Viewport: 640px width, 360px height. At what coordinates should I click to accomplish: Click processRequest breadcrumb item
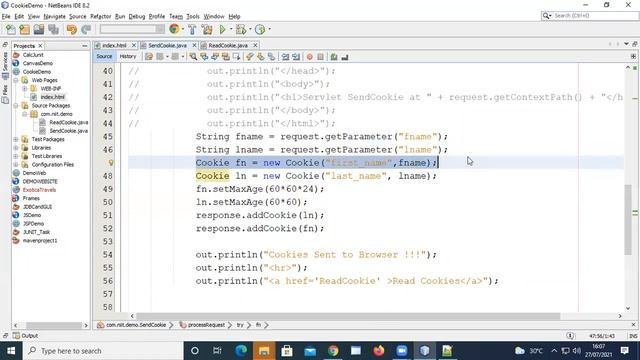[x=206, y=325]
